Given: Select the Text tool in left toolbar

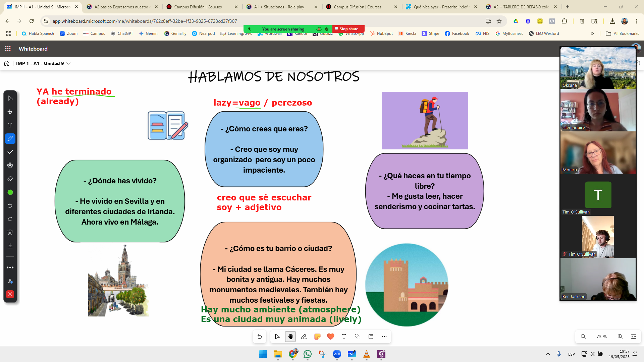Looking at the screenshot, I should point(10,125).
